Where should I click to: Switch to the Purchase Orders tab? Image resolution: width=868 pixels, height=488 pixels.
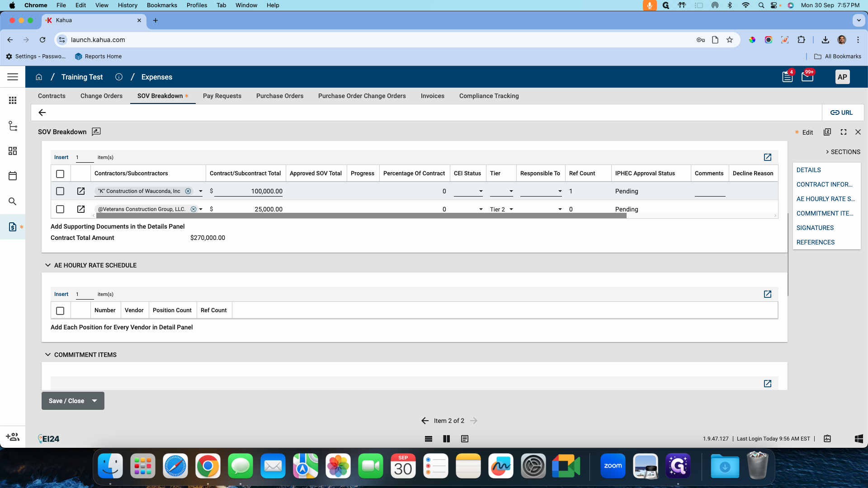pos(279,96)
